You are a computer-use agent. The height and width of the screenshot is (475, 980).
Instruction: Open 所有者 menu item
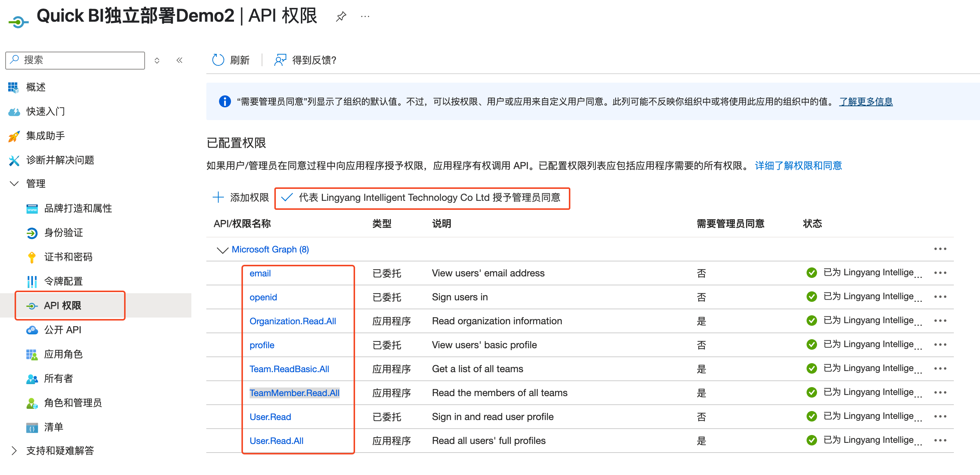point(59,379)
